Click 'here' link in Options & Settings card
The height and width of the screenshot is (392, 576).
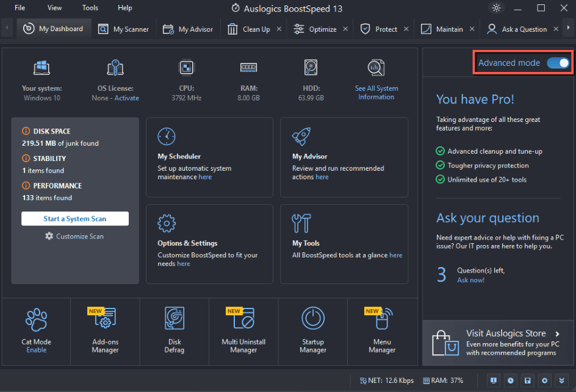(x=183, y=264)
